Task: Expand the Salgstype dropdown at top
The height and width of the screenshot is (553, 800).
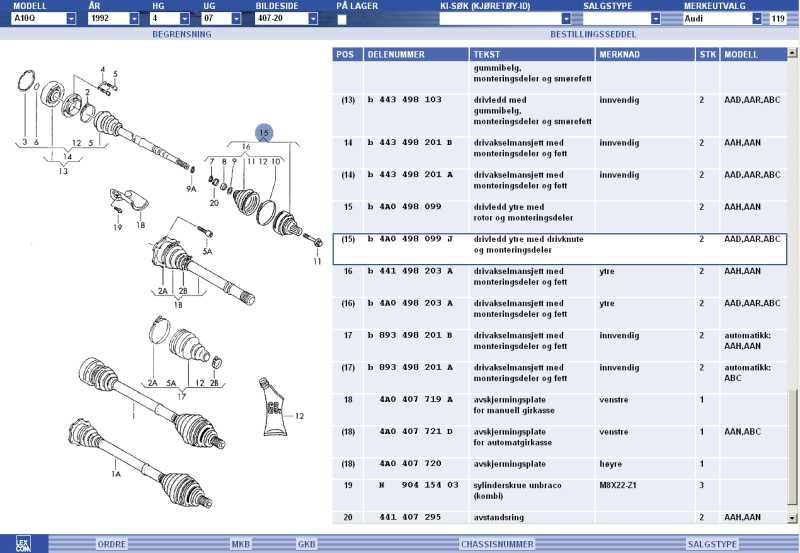Action: point(655,19)
